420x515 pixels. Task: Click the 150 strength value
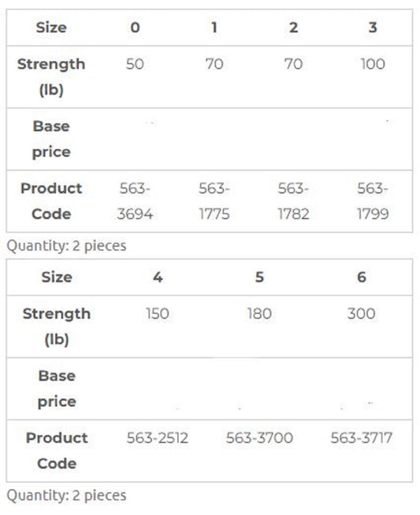[x=158, y=314]
